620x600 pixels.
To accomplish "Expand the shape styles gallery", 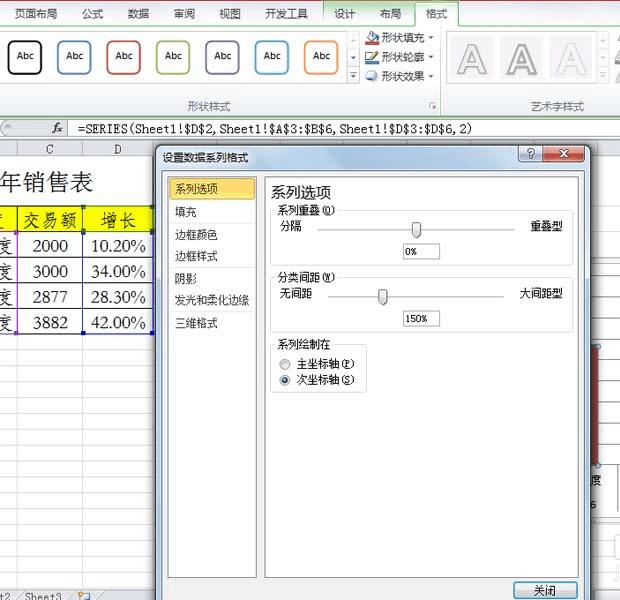I will tap(353, 75).
